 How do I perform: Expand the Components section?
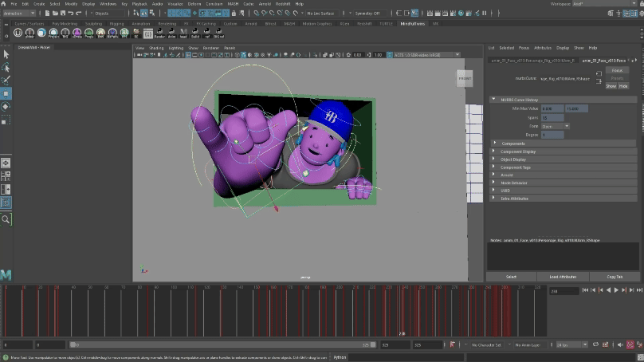coord(494,143)
